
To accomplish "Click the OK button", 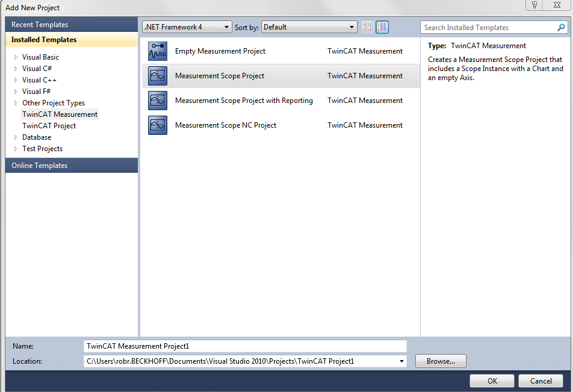I will pos(492,381).
